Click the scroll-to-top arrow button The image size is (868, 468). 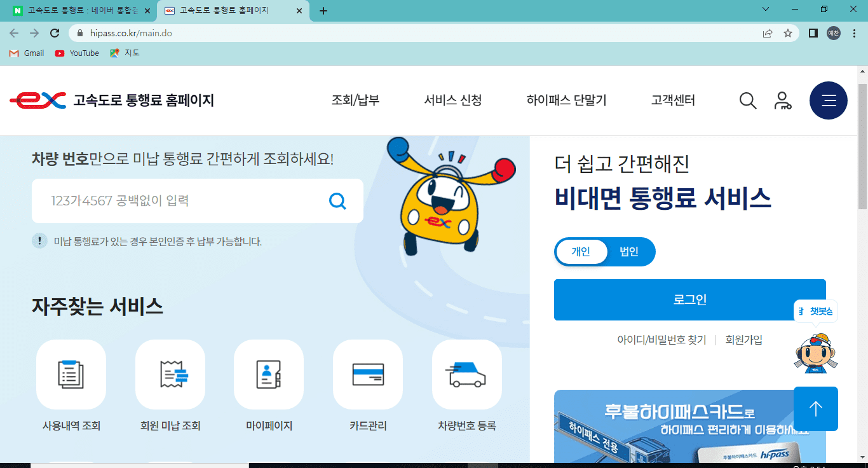click(816, 409)
